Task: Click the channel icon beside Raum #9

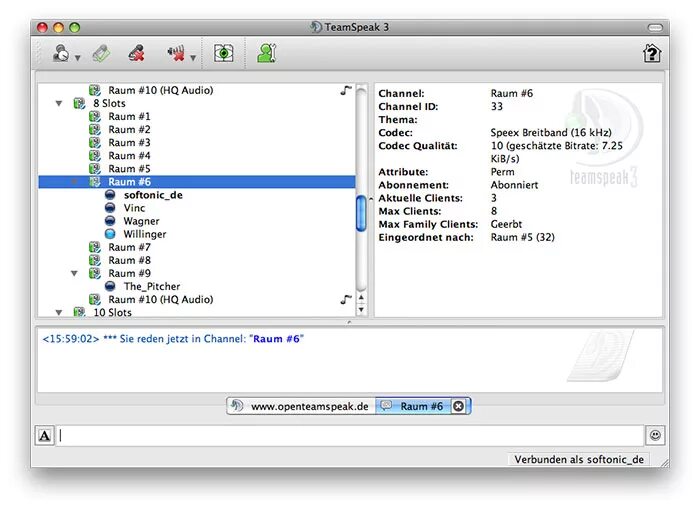Action: (x=95, y=273)
